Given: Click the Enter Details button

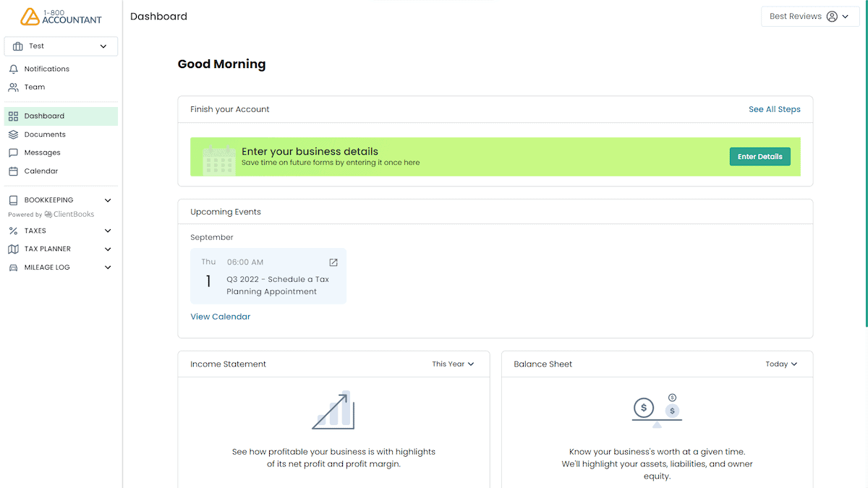Looking at the screenshot, I should 759,156.
